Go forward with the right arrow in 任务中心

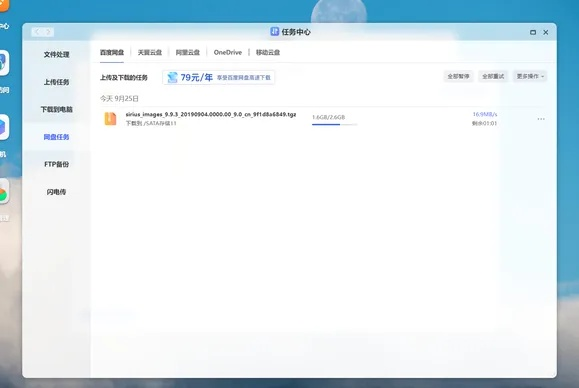click(48, 32)
